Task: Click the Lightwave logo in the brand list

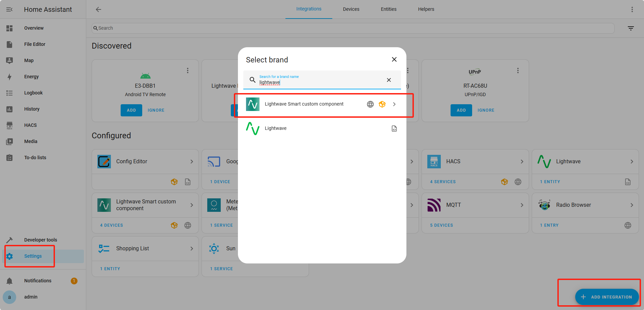Action: pyautogui.click(x=253, y=129)
